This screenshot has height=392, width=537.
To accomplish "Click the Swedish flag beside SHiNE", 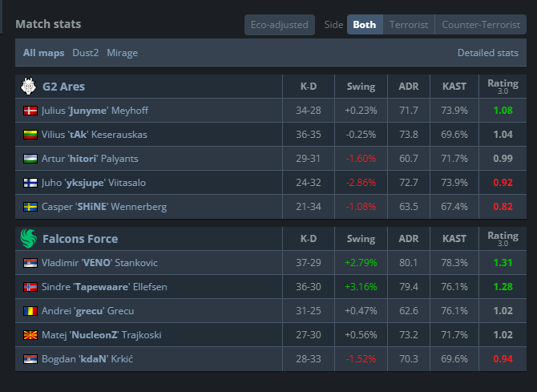I will tap(30, 207).
